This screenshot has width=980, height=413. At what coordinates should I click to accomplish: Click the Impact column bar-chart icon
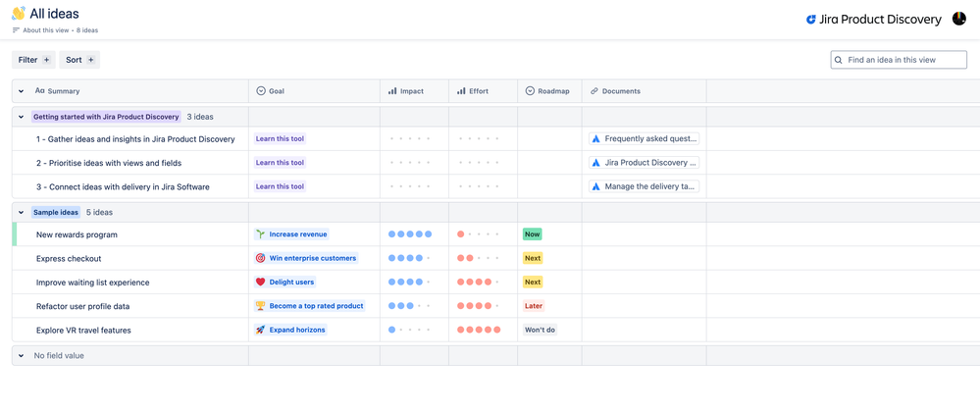pyautogui.click(x=391, y=91)
